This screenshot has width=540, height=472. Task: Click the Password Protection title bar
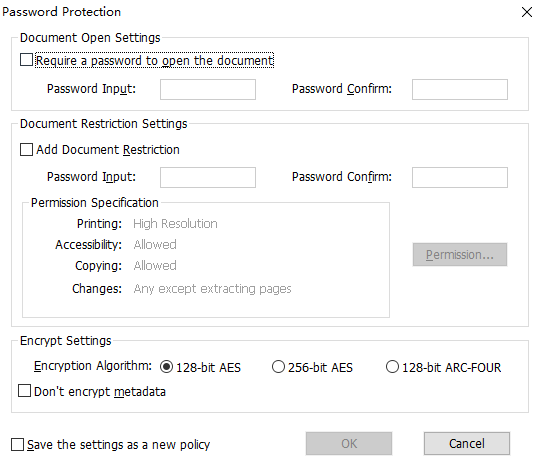point(258,12)
